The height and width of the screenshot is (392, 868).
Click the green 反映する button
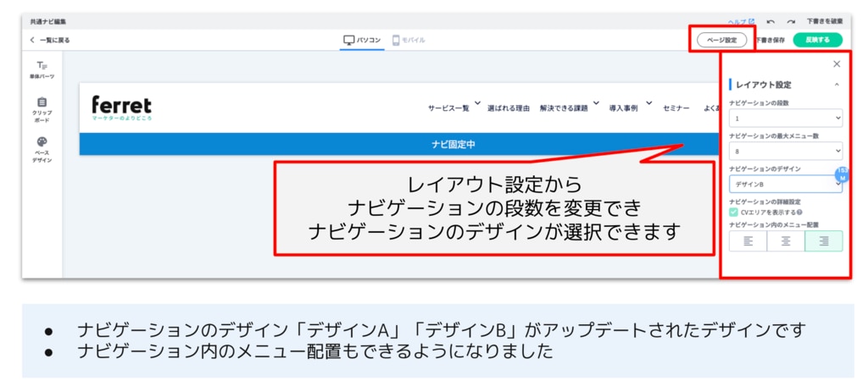coord(817,40)
